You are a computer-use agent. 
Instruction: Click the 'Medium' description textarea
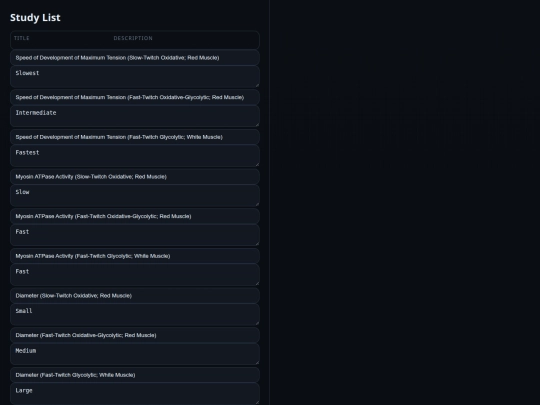(135, 354)
